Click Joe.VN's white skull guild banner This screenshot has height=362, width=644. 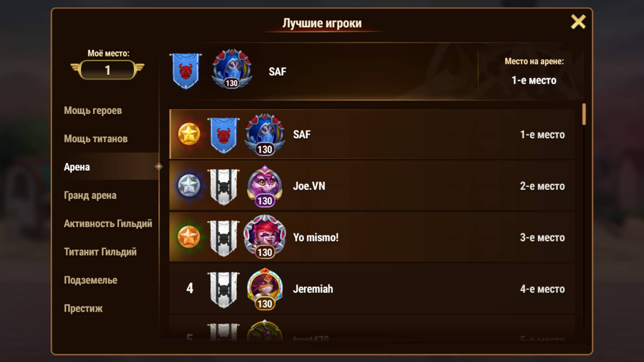coord(224,187)
